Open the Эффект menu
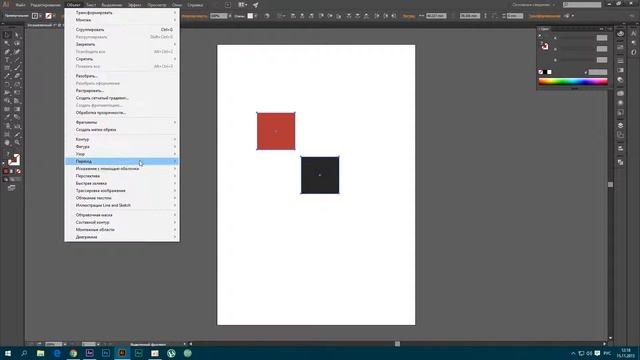This screenshot has height=360, width=640. point(134,5)
